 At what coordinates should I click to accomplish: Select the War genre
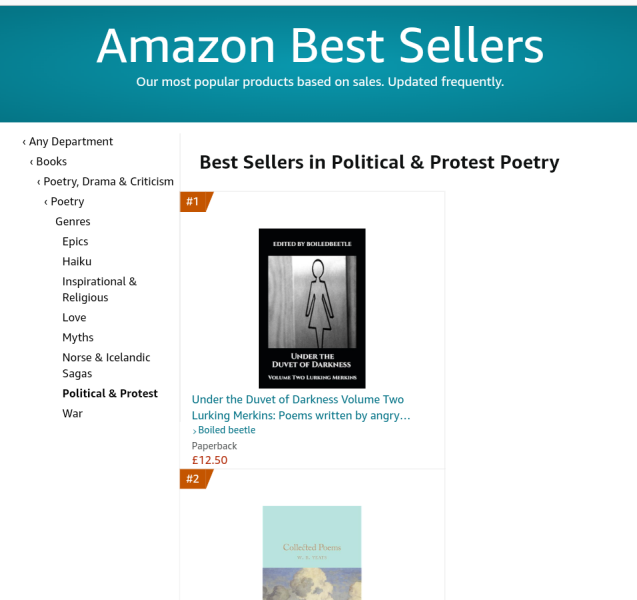[x=72, y=414]
